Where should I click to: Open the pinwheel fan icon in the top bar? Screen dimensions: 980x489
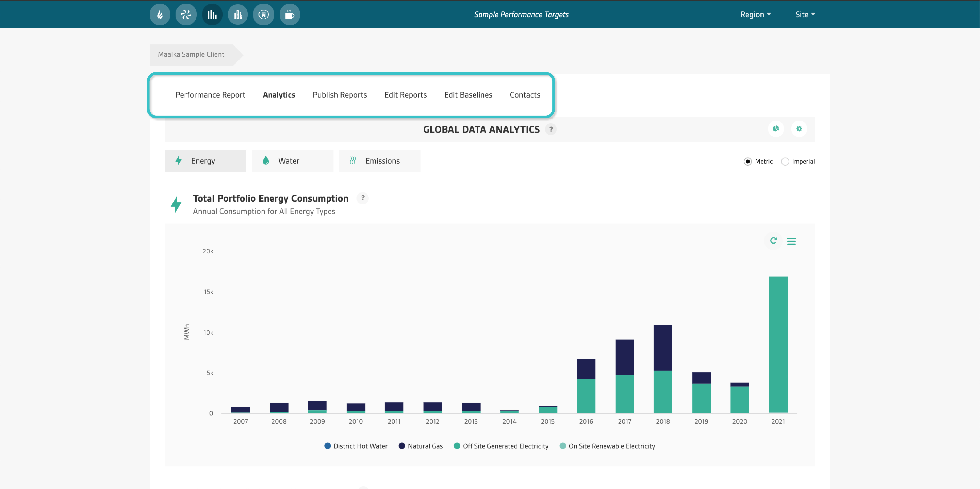(x=186, y=15)
